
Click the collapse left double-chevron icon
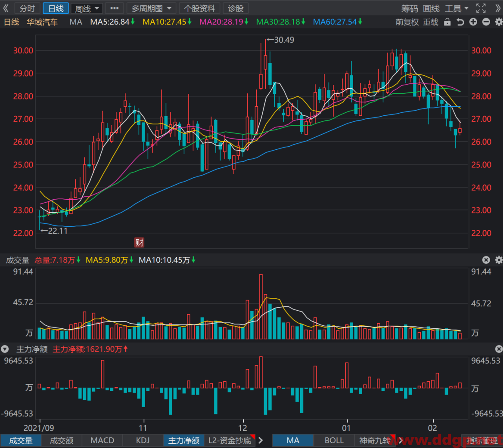coord(6,8)
